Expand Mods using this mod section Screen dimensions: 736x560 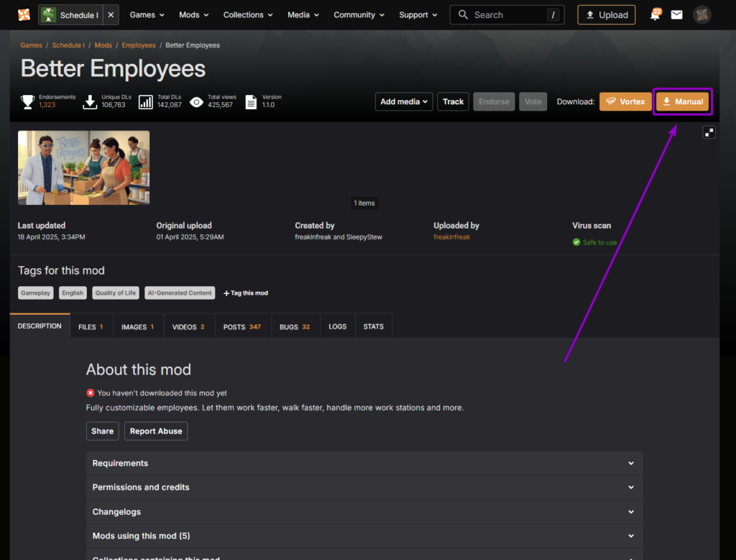tap(364, 536)
